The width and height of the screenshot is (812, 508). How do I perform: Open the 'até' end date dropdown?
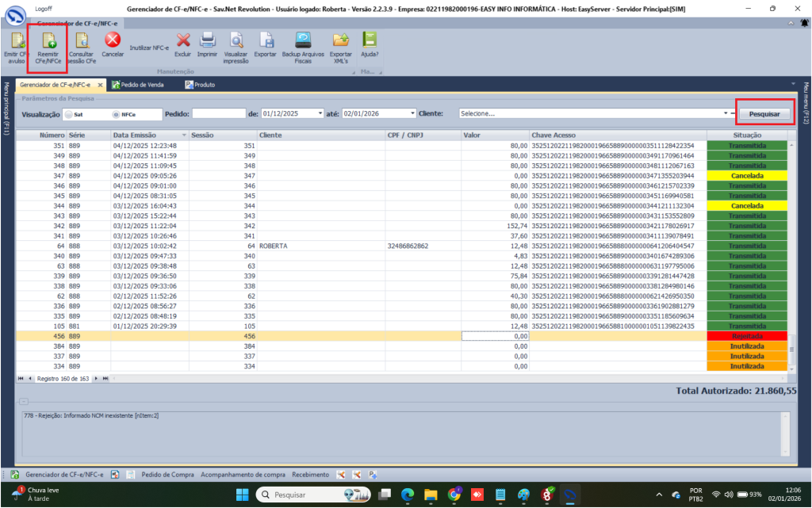[412, 113]
